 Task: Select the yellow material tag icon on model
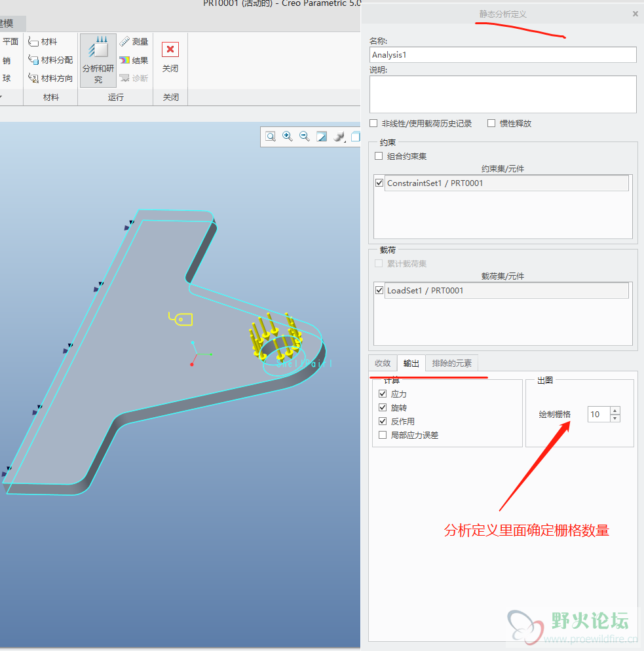[181, 319]
